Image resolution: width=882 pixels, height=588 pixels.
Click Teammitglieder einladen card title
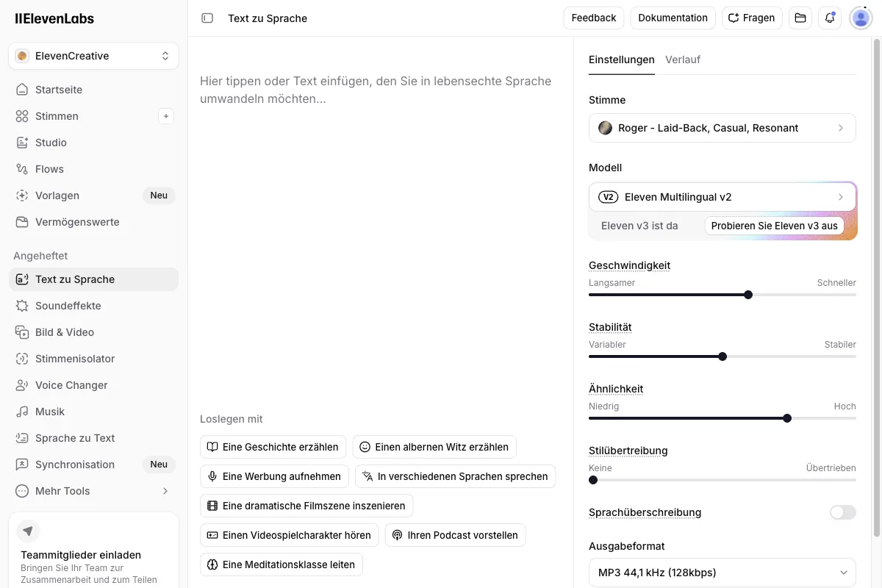tap(81, 555)
